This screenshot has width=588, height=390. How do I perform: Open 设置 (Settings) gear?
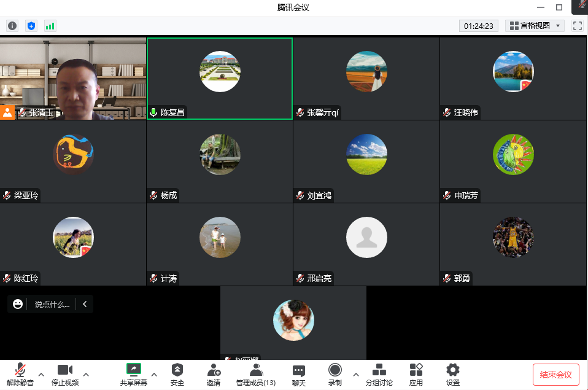[x=453, y=374]
